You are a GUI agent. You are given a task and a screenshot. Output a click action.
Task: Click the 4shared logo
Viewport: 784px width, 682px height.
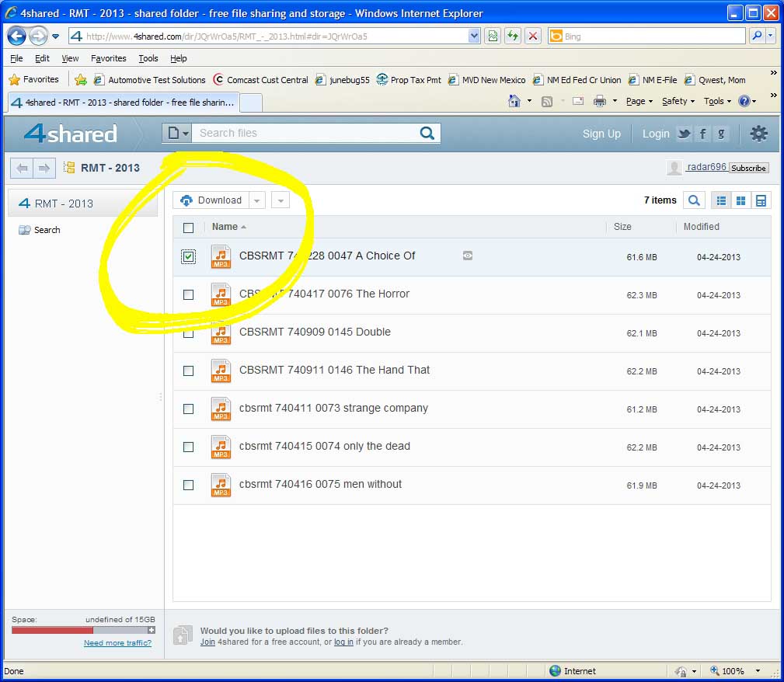pos(70,134)
